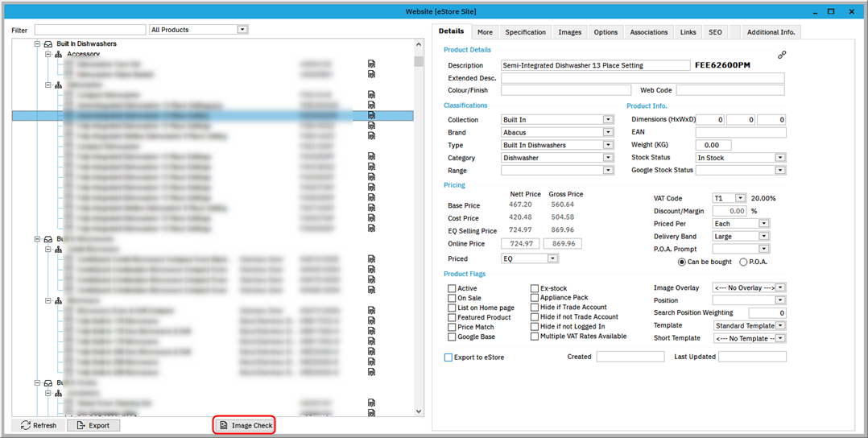
Task: Click the Search Position Weighting field
Action: coord(768,313)
